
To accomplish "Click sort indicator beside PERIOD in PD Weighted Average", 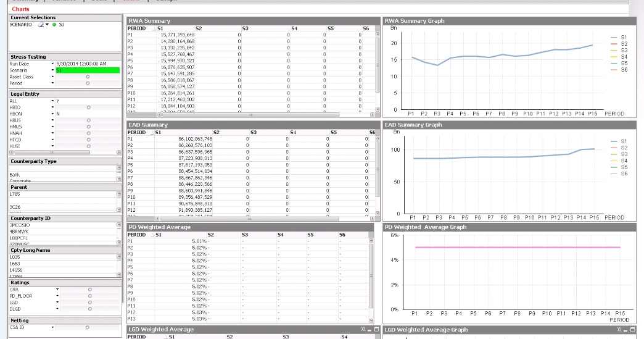I will (x=152, y=235).
